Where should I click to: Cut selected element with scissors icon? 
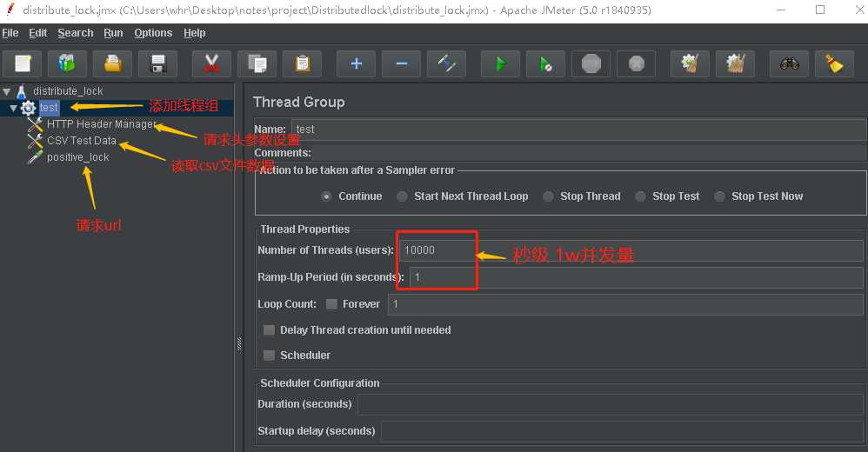pyautogui.click(x=211, y=63)
